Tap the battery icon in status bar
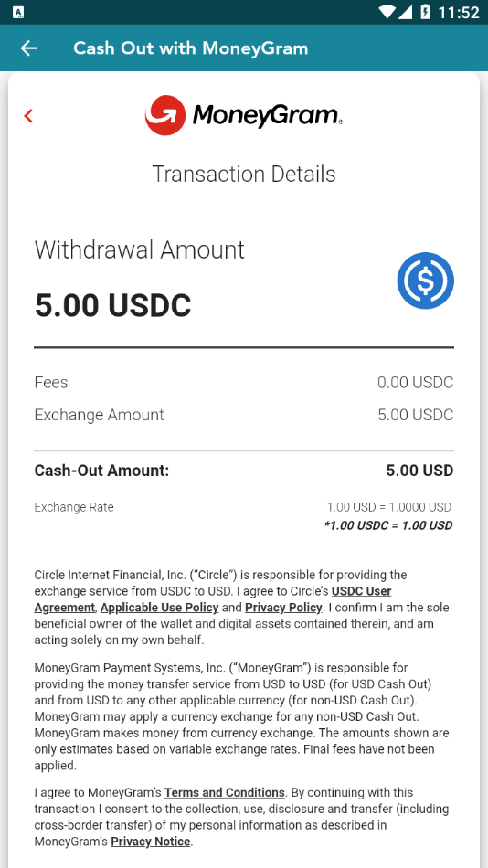This screenshot has height=868, width=488. pos(426,12)
